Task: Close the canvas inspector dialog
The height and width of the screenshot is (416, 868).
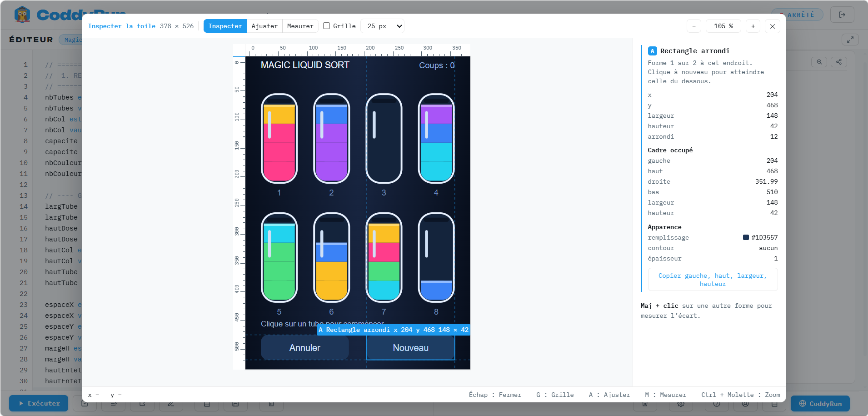Action: coord(773,26)
